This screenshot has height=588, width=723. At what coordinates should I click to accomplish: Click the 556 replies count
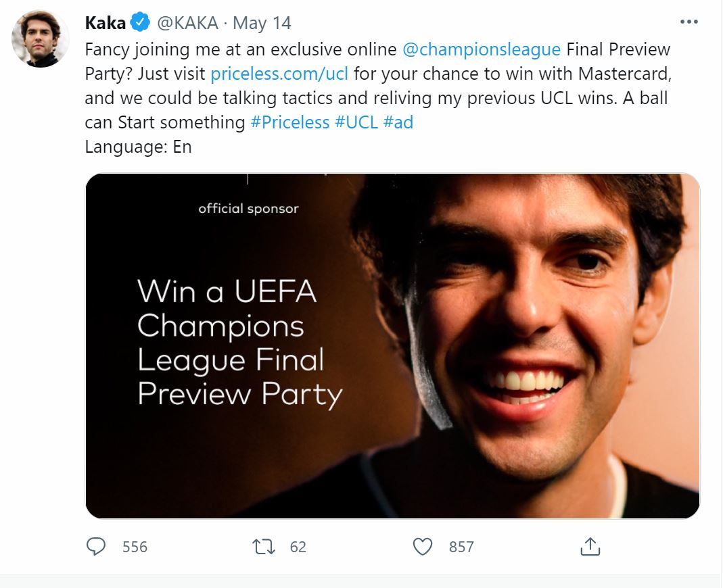135,547
